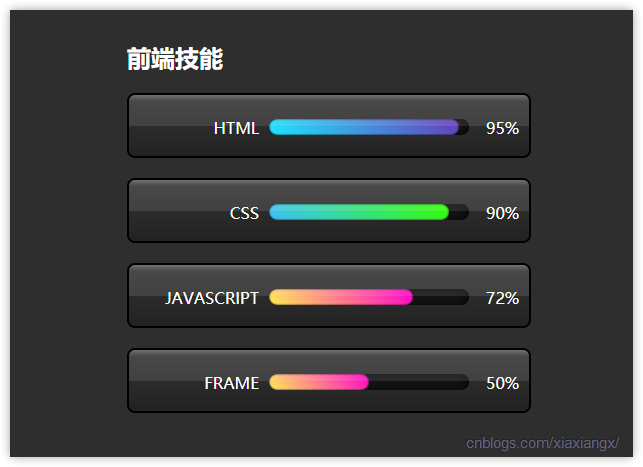The width and height of the screenshot is (643, 467).
Task: Click the 72% percentage value
Action: [502, 298]
